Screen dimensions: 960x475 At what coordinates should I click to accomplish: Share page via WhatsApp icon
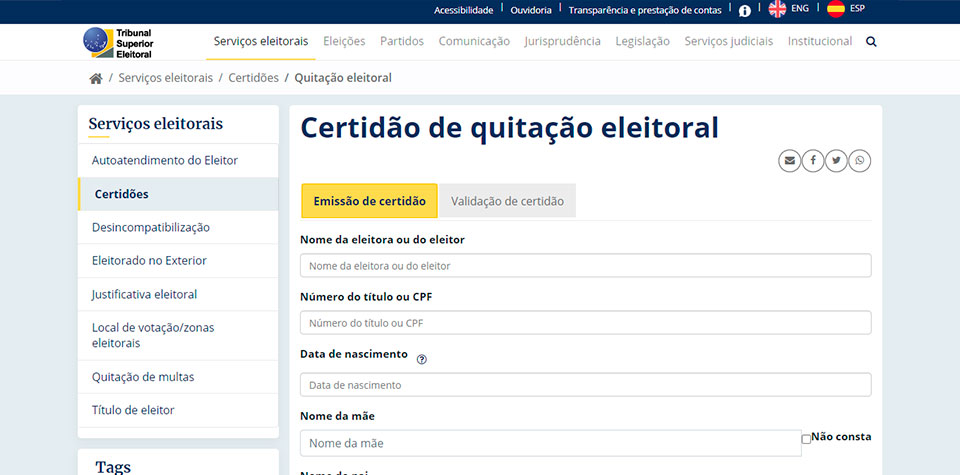tap(859, 160)
